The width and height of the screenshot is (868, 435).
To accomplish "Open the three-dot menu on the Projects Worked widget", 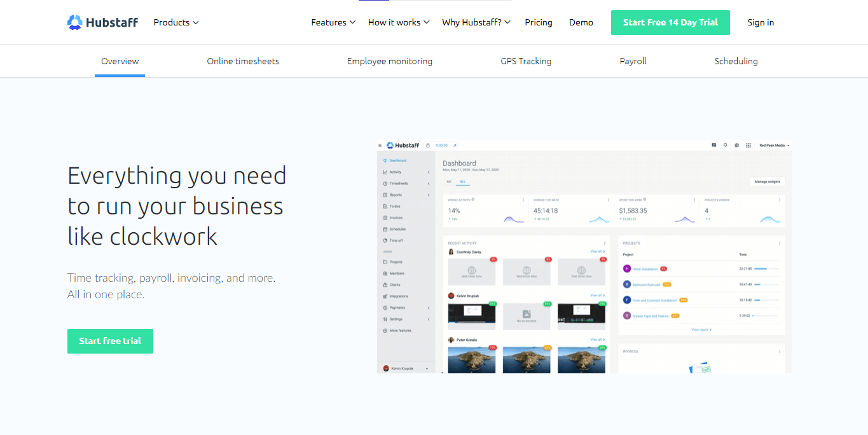I will pyautogui.click(x=780, y=200).
